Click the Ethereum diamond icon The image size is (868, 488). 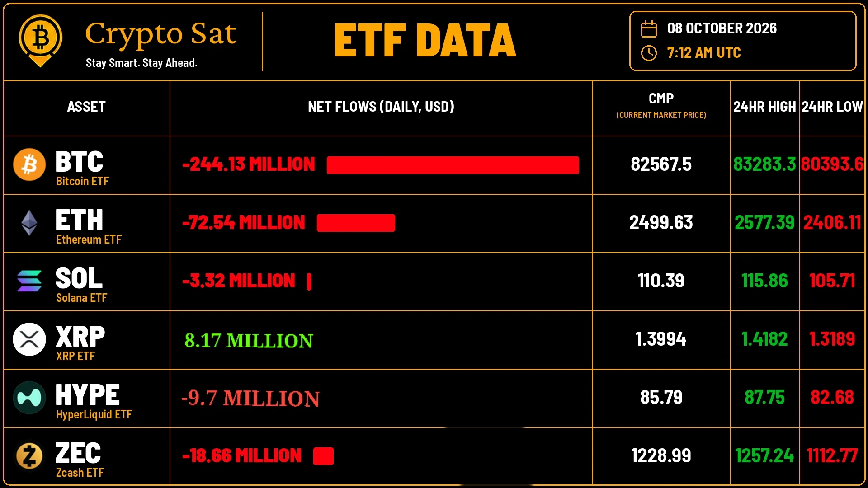click(29, 223)
